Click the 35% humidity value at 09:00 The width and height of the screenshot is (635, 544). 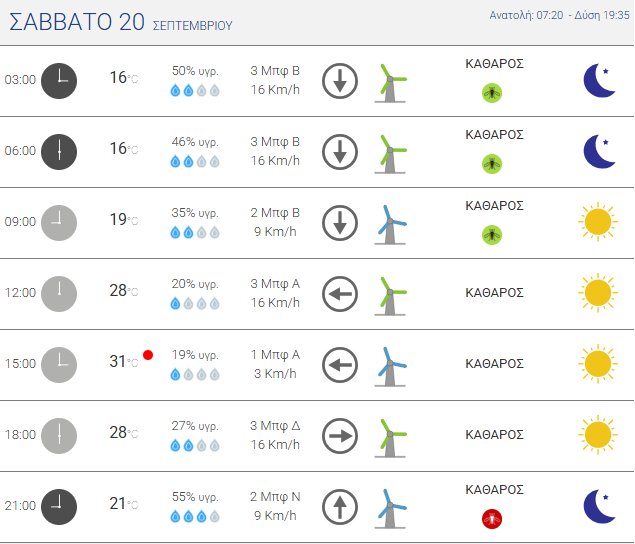tap(195, 213)
